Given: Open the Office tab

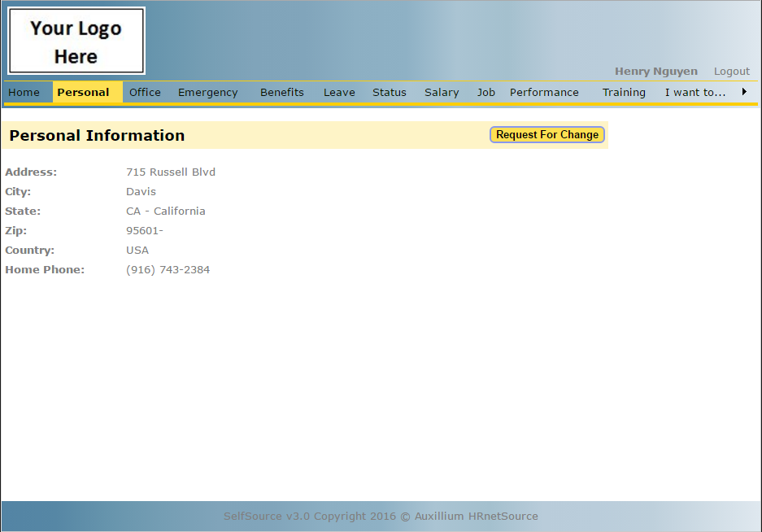Looking at the screenshot, I should click(x=145, y=93).
